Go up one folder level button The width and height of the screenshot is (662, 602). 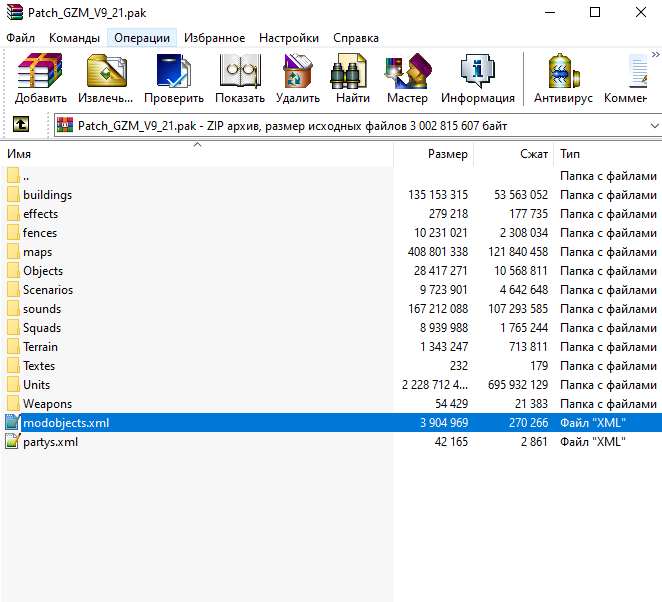pyautogui.click(x=21, y=125)
